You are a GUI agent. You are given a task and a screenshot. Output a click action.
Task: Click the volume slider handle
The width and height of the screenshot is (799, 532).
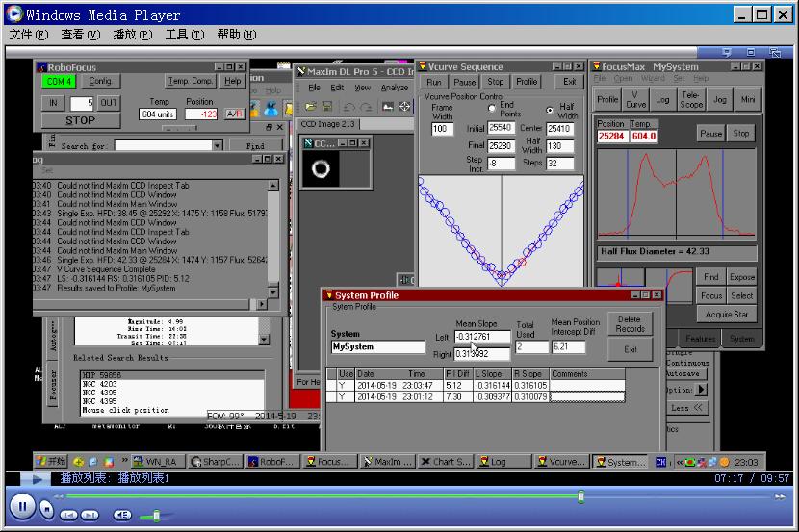click(x=157, y=516)
